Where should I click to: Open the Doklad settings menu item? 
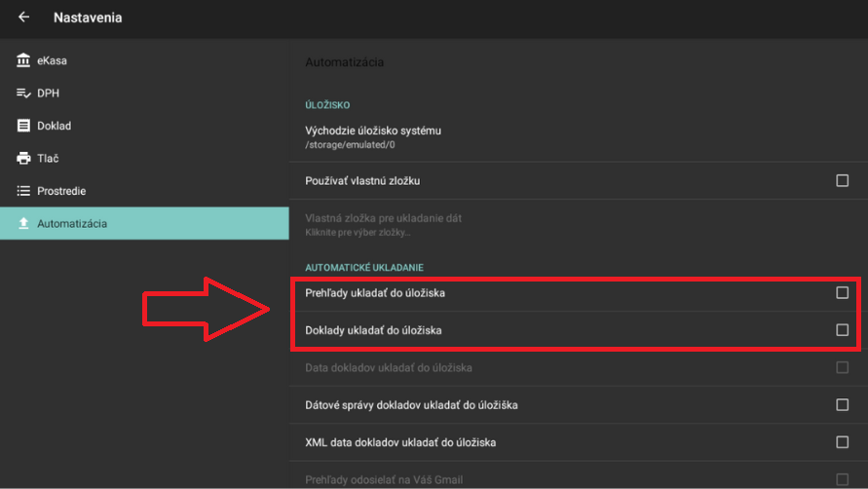point(54,126)
